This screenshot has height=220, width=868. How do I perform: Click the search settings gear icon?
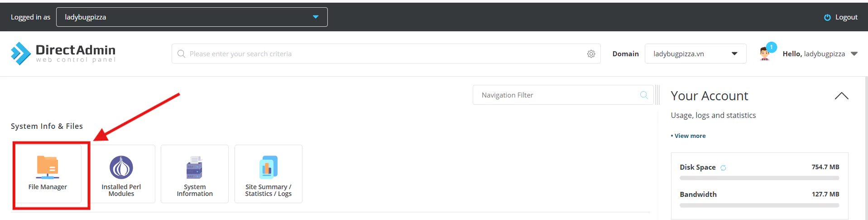coord(591,54)
